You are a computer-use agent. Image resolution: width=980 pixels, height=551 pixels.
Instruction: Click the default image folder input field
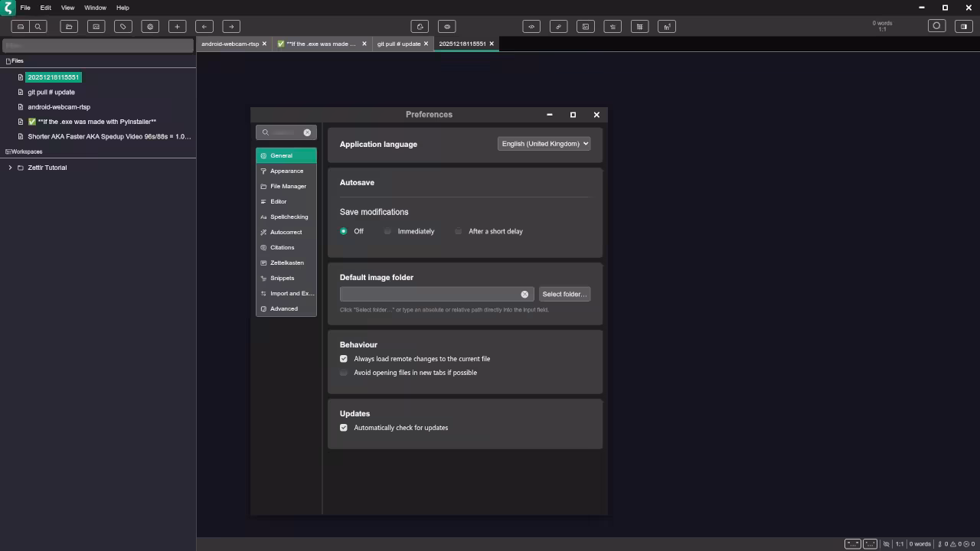coord(429,294)
